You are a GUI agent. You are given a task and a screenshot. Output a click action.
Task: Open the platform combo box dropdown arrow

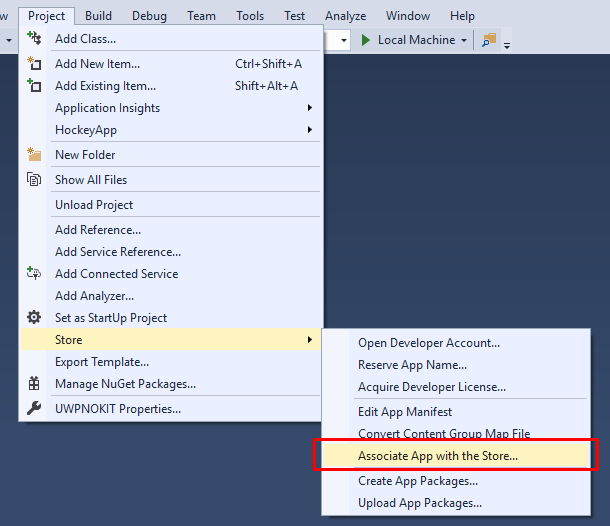(x=344, y=40)
